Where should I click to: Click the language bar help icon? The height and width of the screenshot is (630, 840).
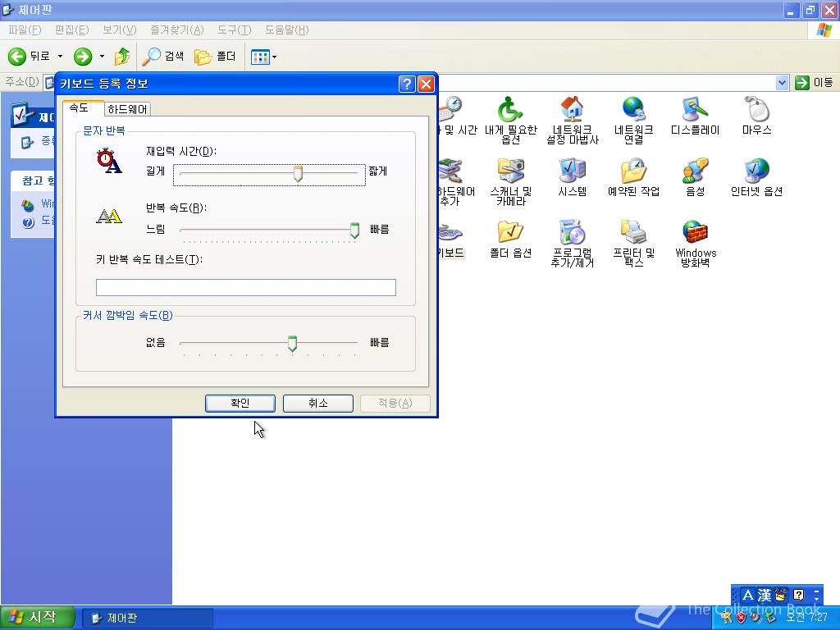[798, 595]
